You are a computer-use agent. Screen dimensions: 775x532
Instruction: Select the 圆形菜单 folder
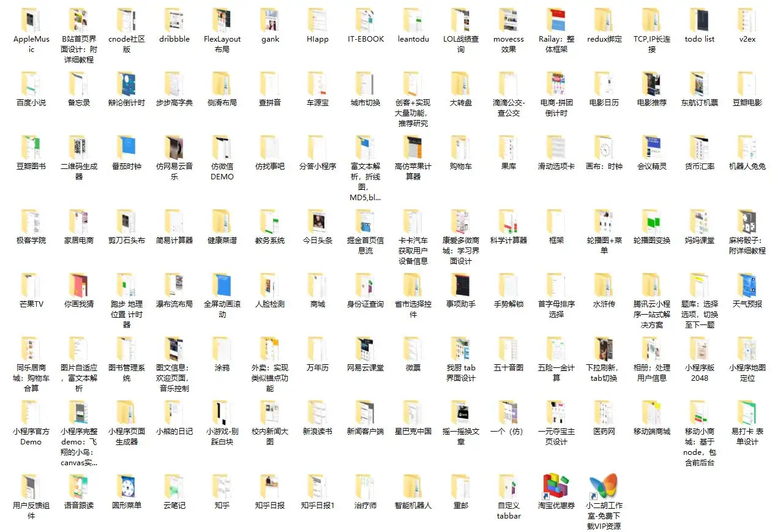tap(127, 486)
